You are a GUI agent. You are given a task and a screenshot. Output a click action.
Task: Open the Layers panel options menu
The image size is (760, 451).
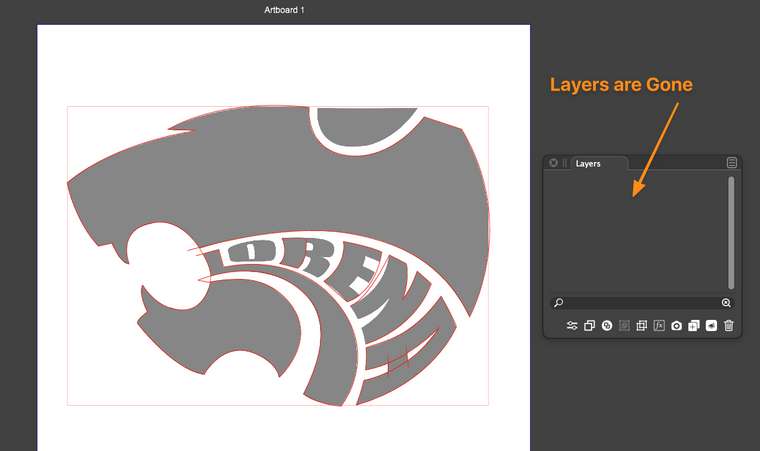pos(731,163)
